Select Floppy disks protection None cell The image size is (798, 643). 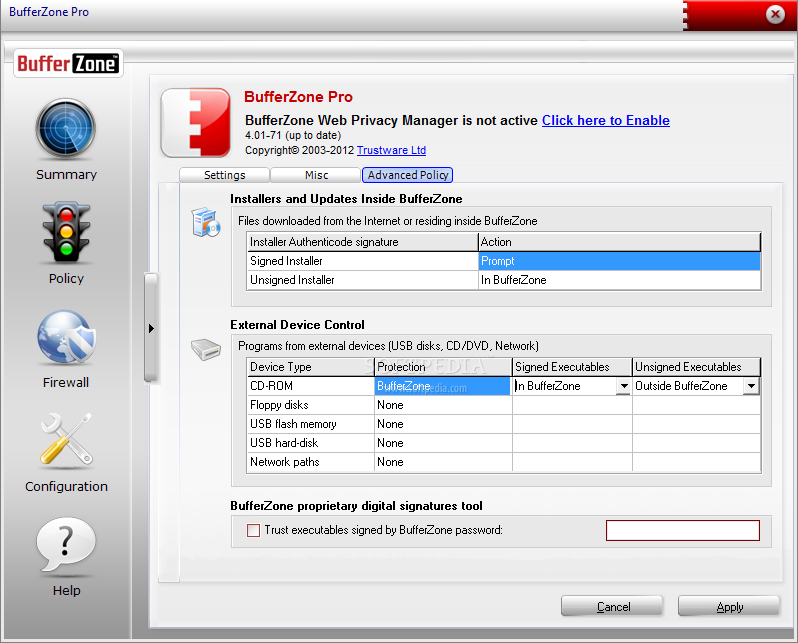click(443, 405)
